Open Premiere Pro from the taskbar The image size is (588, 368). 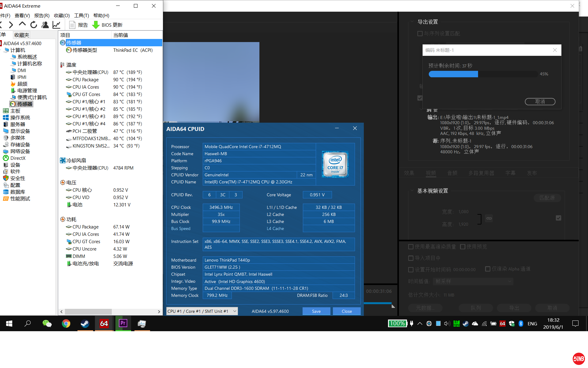[x=123, y=323]
